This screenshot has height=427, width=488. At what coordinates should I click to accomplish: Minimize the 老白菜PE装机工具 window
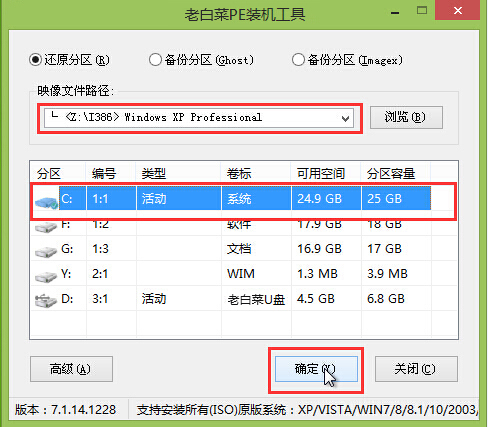395,12
